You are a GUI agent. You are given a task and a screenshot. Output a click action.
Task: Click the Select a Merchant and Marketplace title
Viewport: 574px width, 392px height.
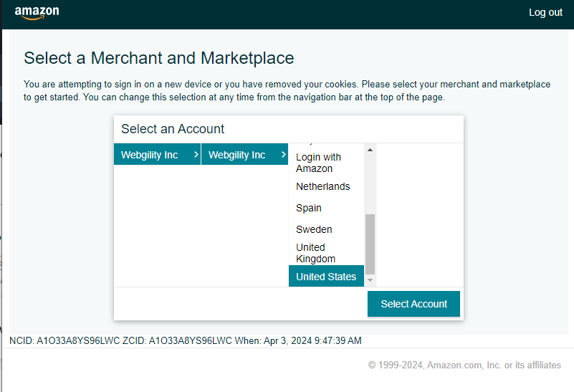159,58
